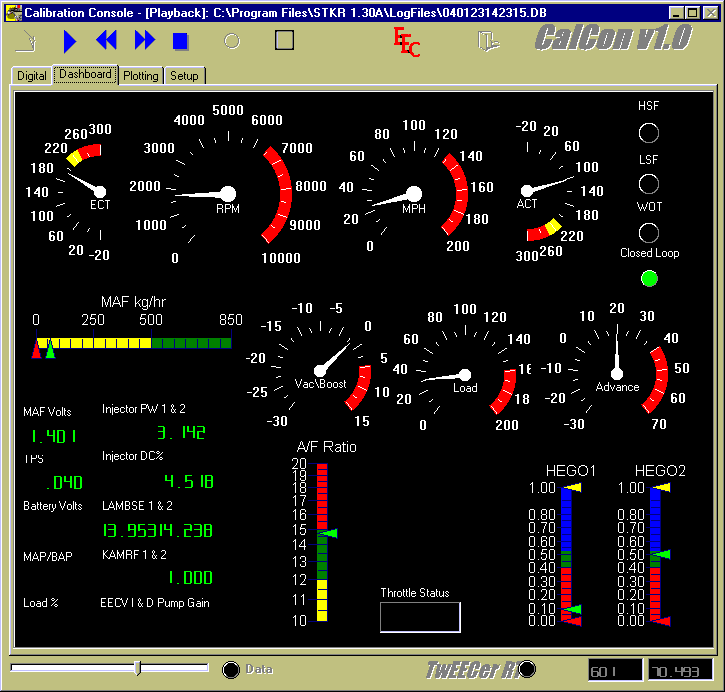This screenshot has width=725, height=692.
Task: Click the blue Rewind button
Action: point(106,40)
